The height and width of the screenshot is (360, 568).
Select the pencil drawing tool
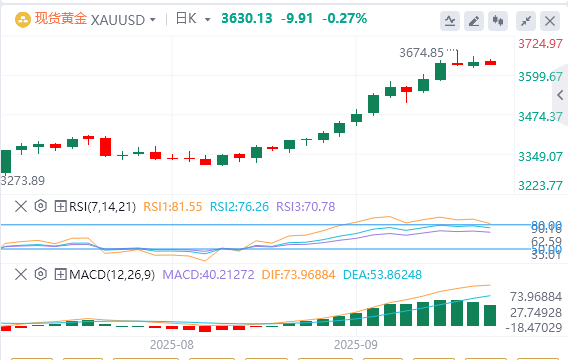[474, 21]
